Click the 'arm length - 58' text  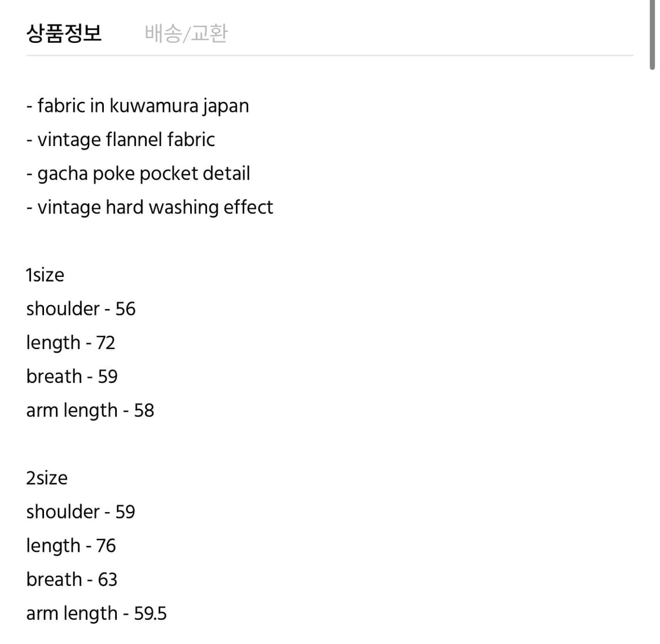pos(90,411)
